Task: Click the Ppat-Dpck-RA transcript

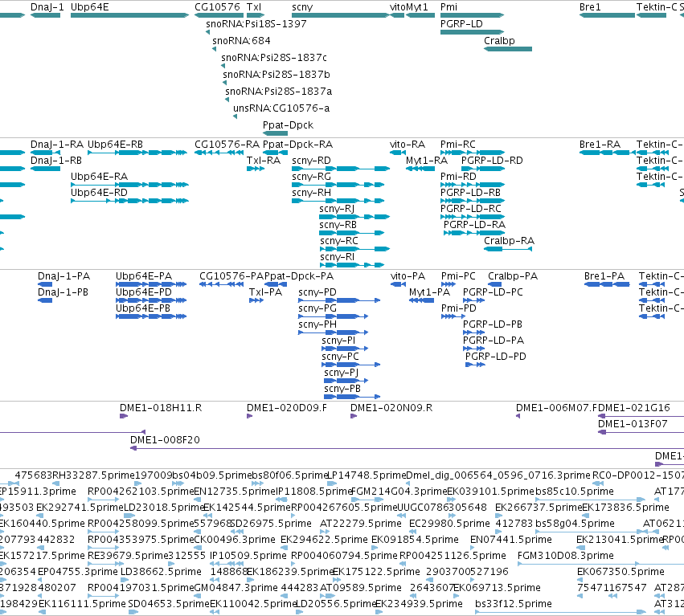Action: 275,153
